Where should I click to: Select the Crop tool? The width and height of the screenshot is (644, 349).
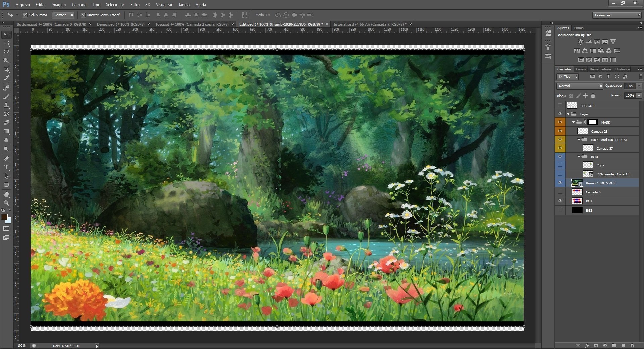point(6,69)
